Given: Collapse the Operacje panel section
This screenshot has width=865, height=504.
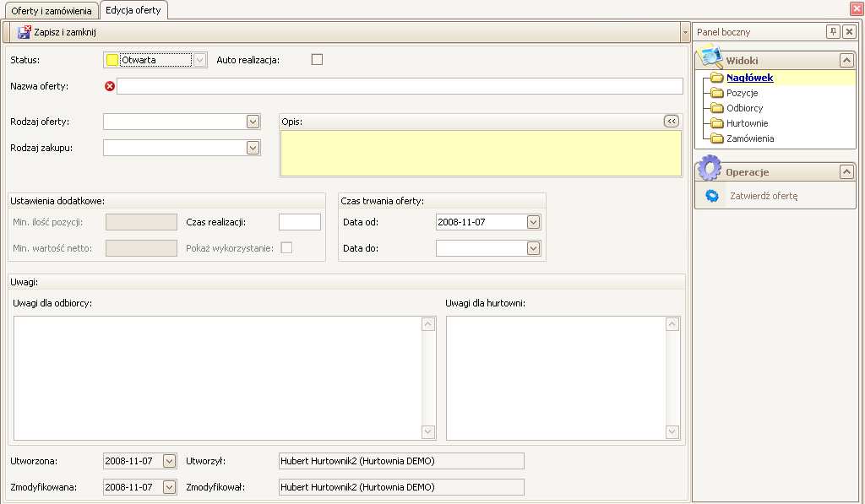Looking at the screenshot, I should (x=846, y=172).
